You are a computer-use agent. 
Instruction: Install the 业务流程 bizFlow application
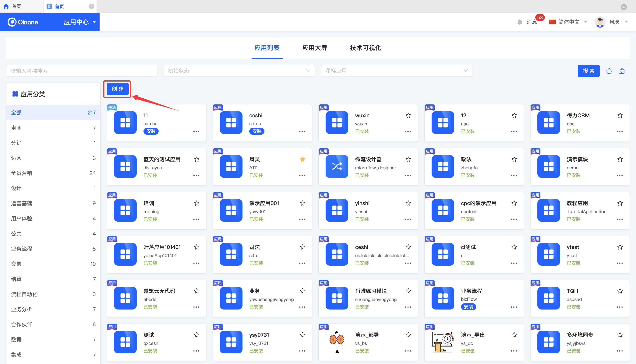(x=468, y=307)
